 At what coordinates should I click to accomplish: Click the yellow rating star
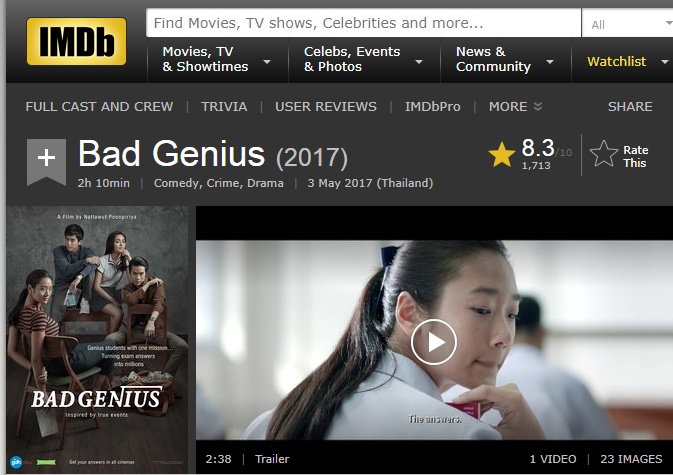[x=501, y=154]
